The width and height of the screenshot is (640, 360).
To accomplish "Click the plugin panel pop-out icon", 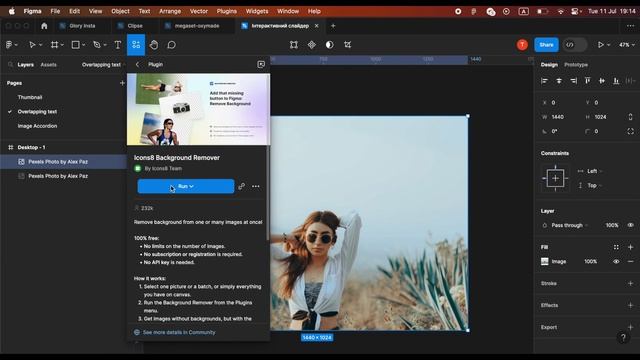I will pyautogui.click(x=261, y=64).
